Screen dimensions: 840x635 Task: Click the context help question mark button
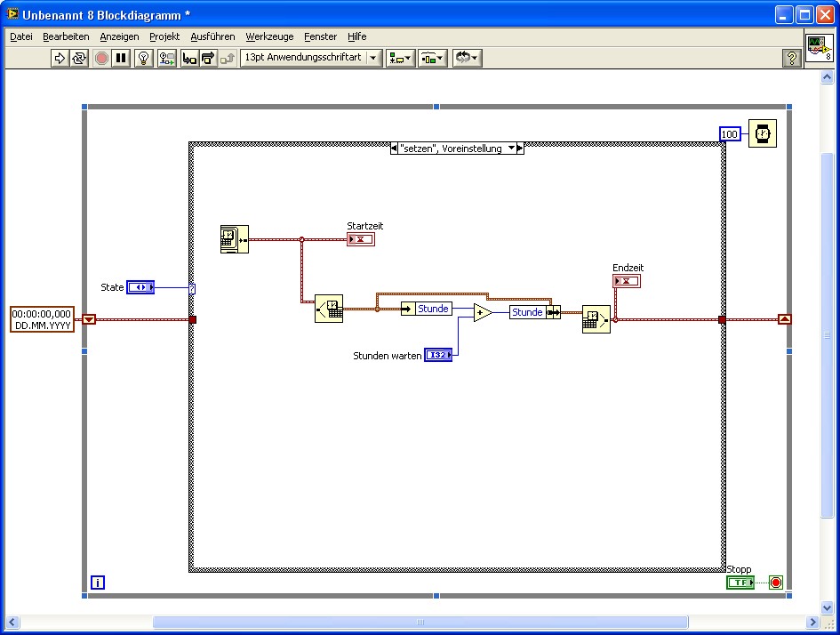[x=792, y=58]
